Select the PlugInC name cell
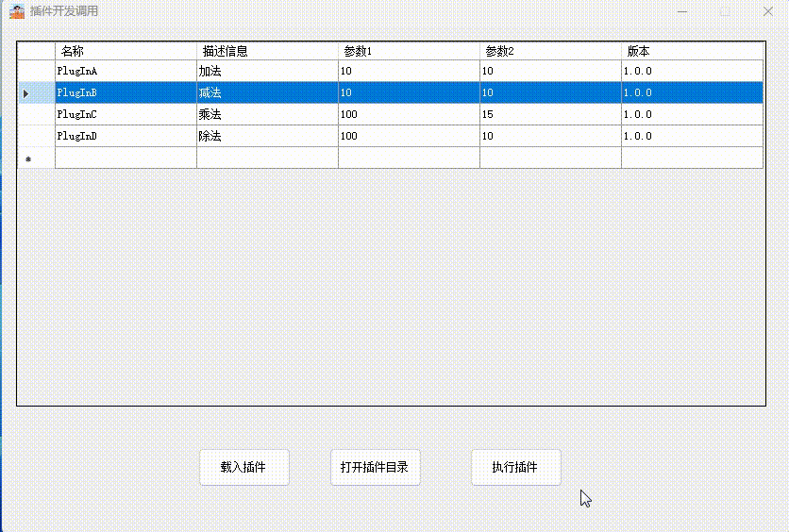789x532 pixels. pyautogui.click(x=126, y=114)
